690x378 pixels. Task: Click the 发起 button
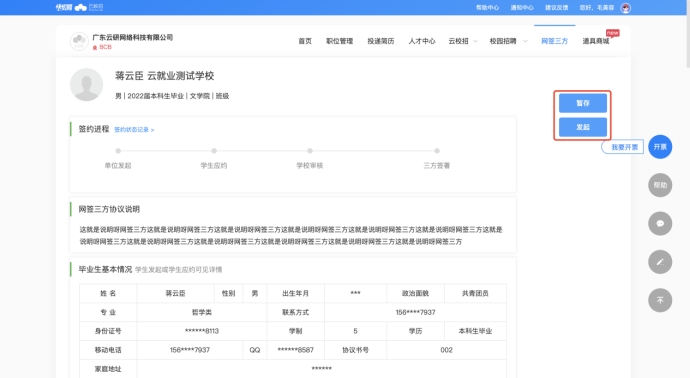583,127
